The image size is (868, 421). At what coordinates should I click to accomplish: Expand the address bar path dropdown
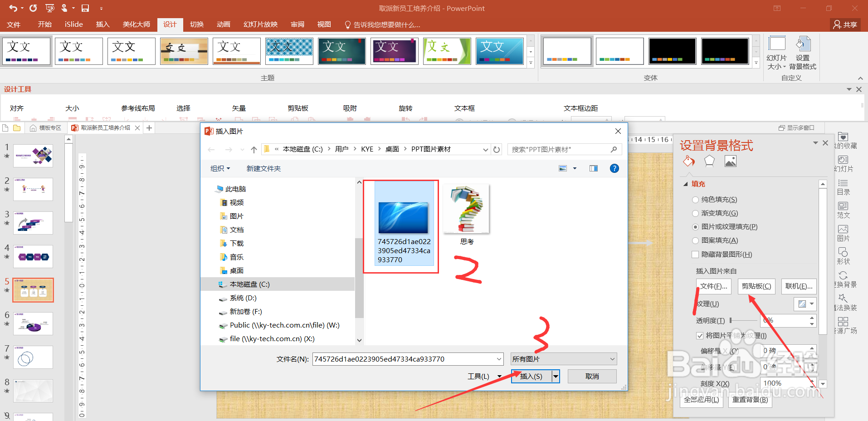click(486, 149)
